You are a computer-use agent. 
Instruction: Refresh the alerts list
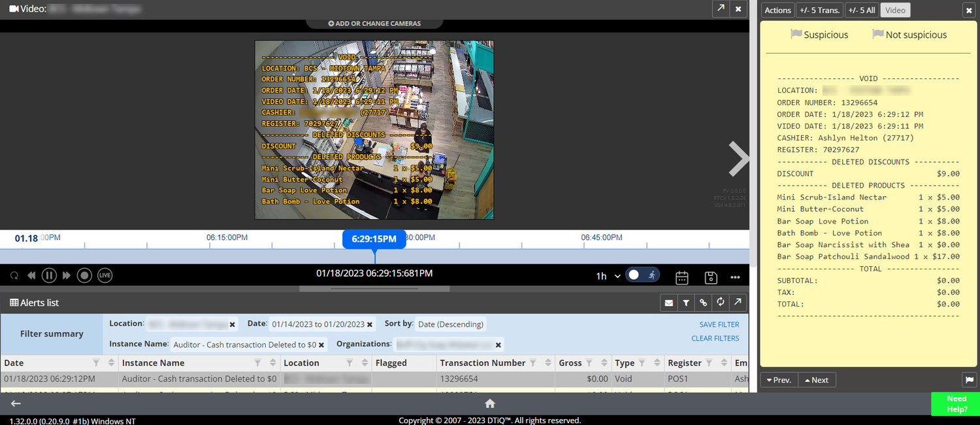coord(721,302)
